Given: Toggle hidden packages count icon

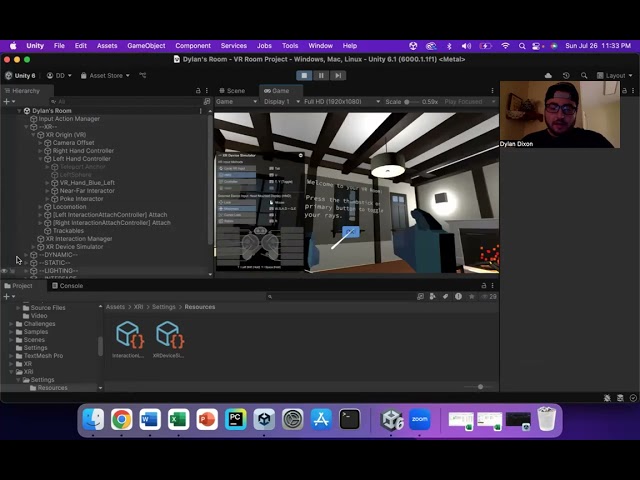Looking at the screenshot, I should (x=489, y=297).
